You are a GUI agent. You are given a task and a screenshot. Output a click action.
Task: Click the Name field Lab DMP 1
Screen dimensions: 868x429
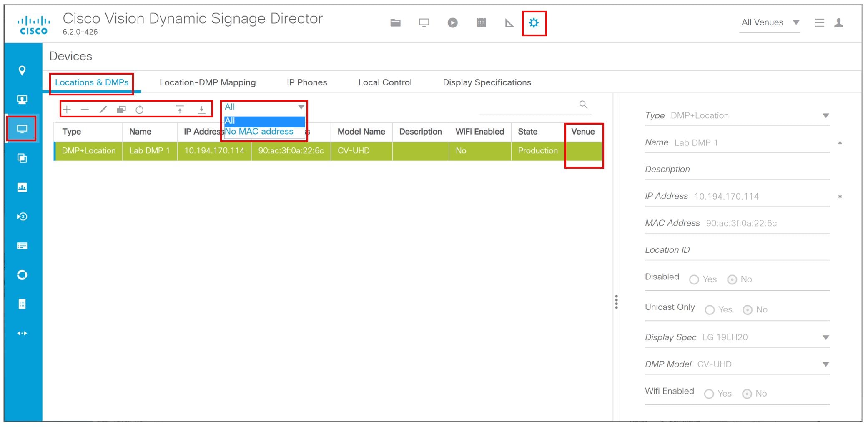(x=737, y=143)
